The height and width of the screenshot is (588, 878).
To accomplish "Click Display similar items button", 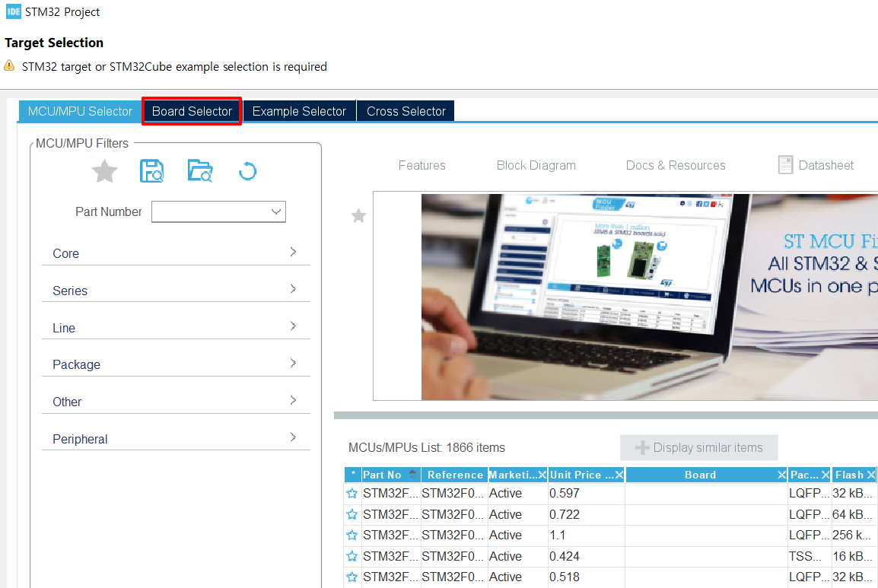I will point(698,447).
